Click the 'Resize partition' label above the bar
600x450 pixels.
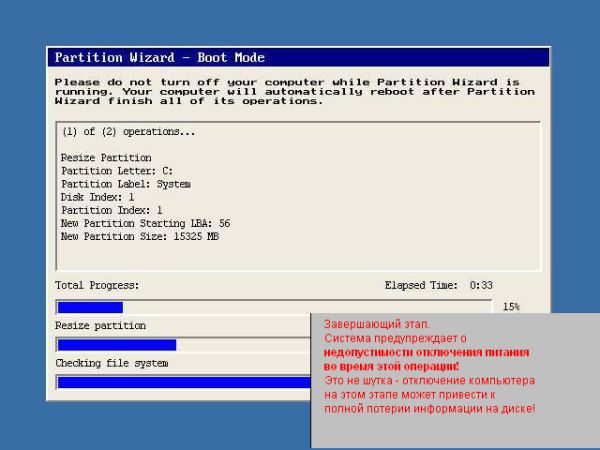pos(100,326)
